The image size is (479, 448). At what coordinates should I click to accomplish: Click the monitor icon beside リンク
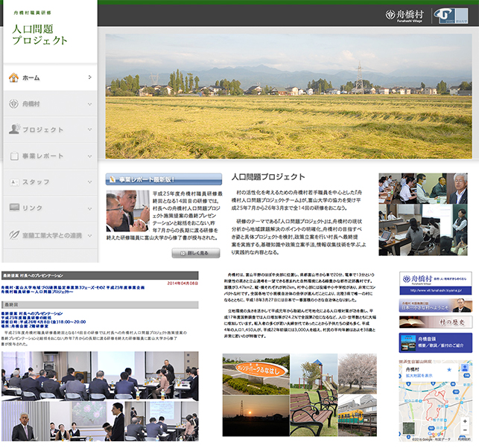tap(14, 208)
